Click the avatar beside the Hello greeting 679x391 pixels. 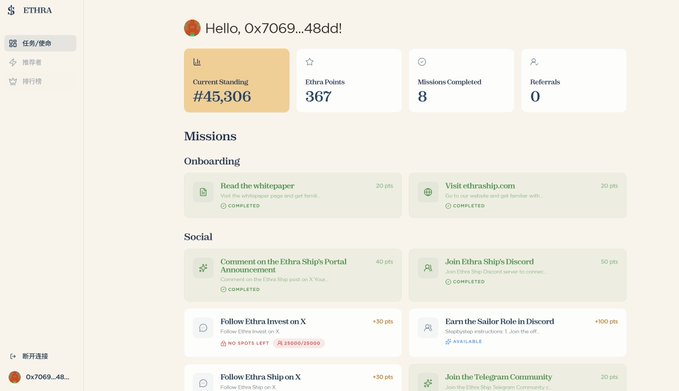pyautogui.click(x=192, y=28)
